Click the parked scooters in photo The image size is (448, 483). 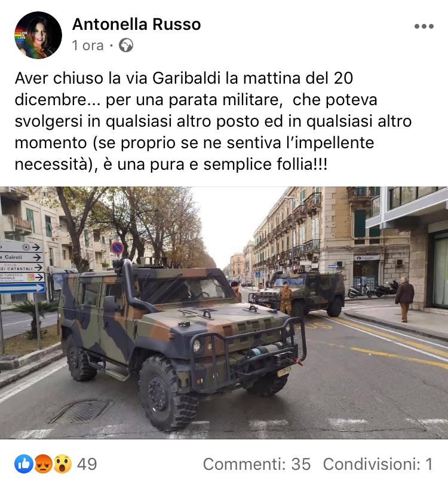373,289
